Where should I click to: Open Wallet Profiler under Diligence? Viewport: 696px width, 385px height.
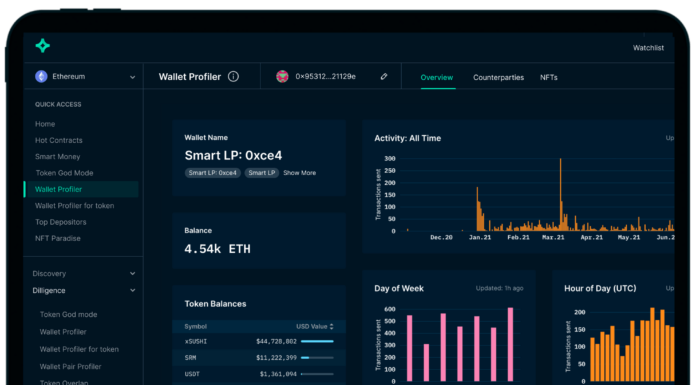point(63,332)
